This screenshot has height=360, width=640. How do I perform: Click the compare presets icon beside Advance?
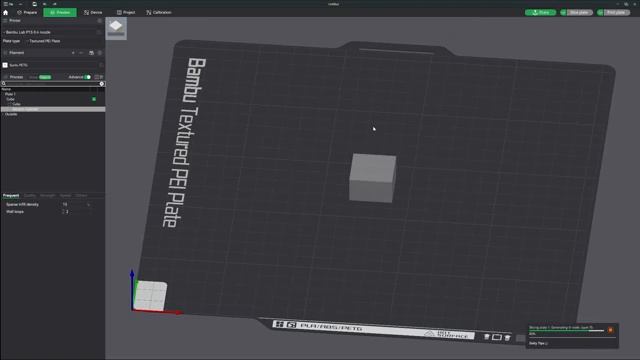(x=97, y=77)
